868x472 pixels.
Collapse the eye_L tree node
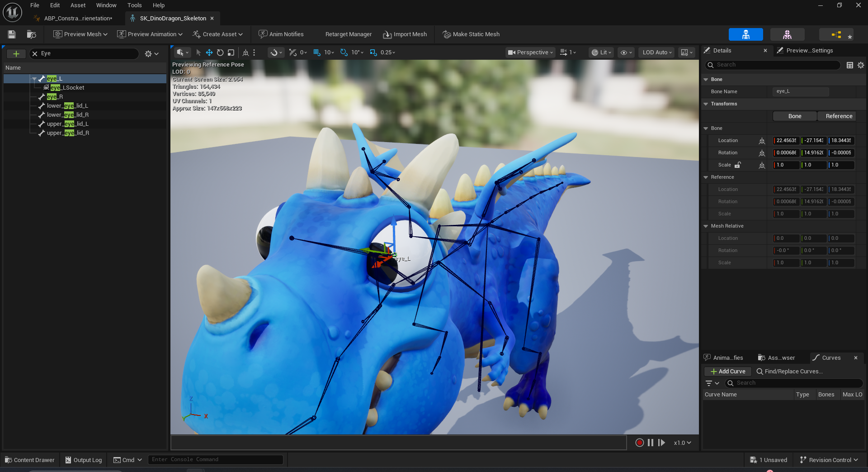click(x=34, y=79)
